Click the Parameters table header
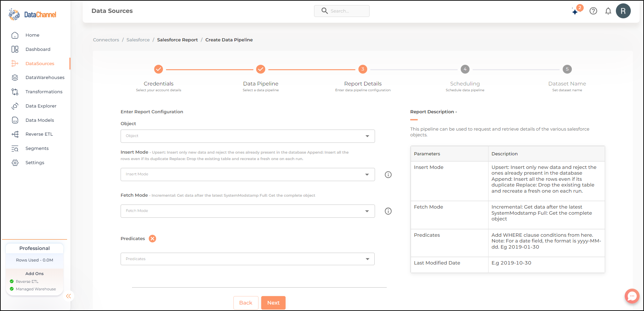Viewport: 644px width, 311px height. pos(449,154)
